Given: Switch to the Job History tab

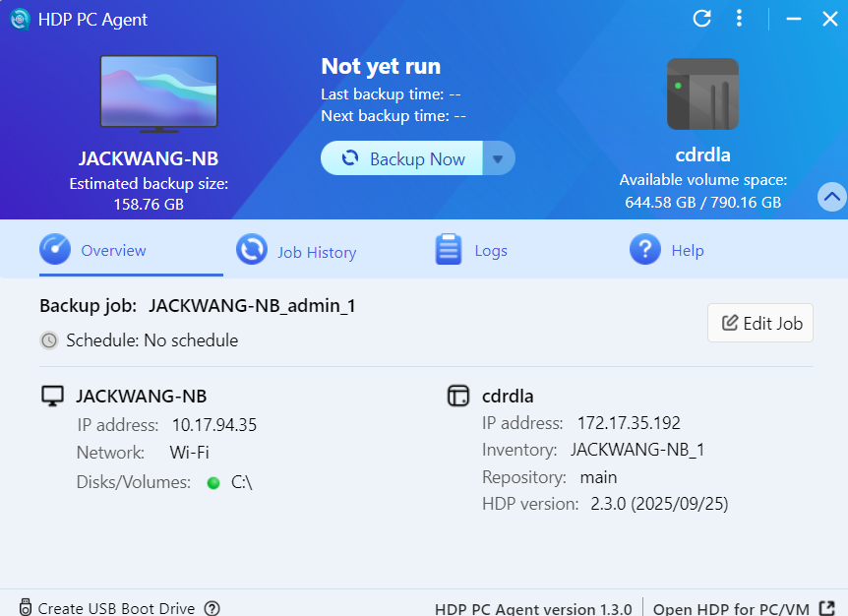Looking at the screenshot, I should click(x=297, y=251).
